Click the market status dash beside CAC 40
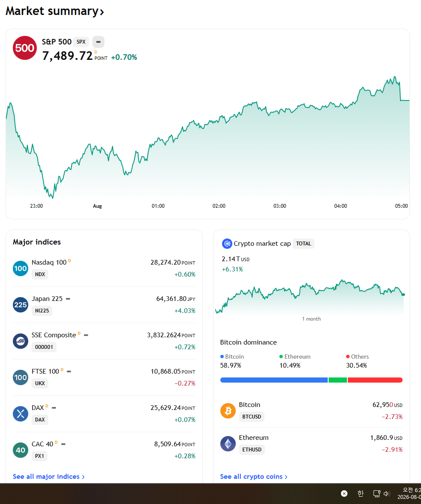Viewport: 421px width, 504px height. tap(63, 444)
